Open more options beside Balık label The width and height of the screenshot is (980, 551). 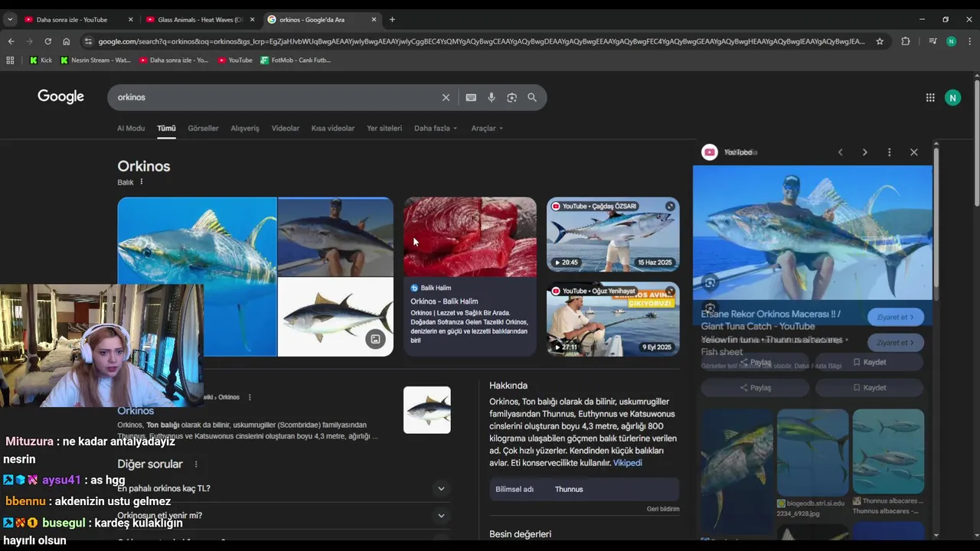[x=142, y=182]
